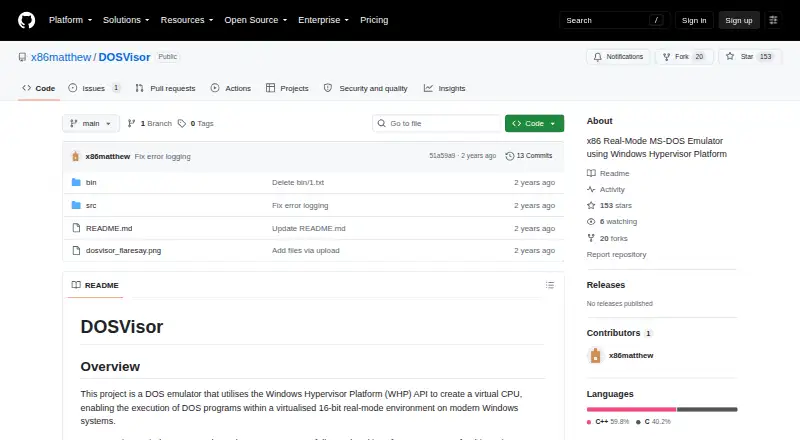The width and height of the screenshot is (800, 440).
Task: Open 'Delete bin/1.txt' commit message
Action: coord(298,182)
